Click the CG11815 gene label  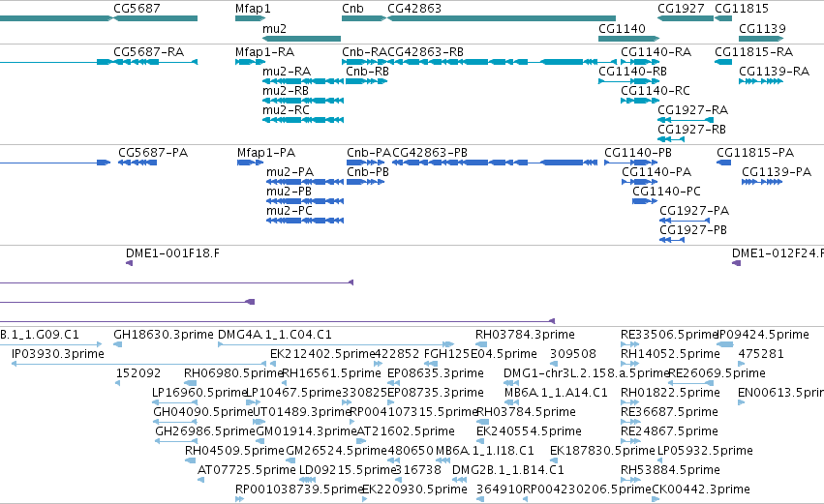point(742,9)
